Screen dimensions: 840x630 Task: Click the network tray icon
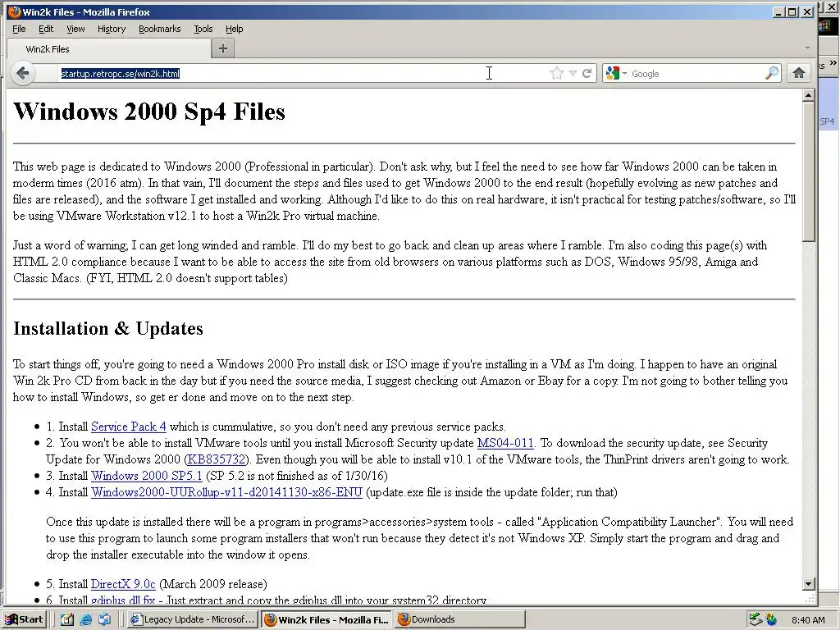point(756,619)
